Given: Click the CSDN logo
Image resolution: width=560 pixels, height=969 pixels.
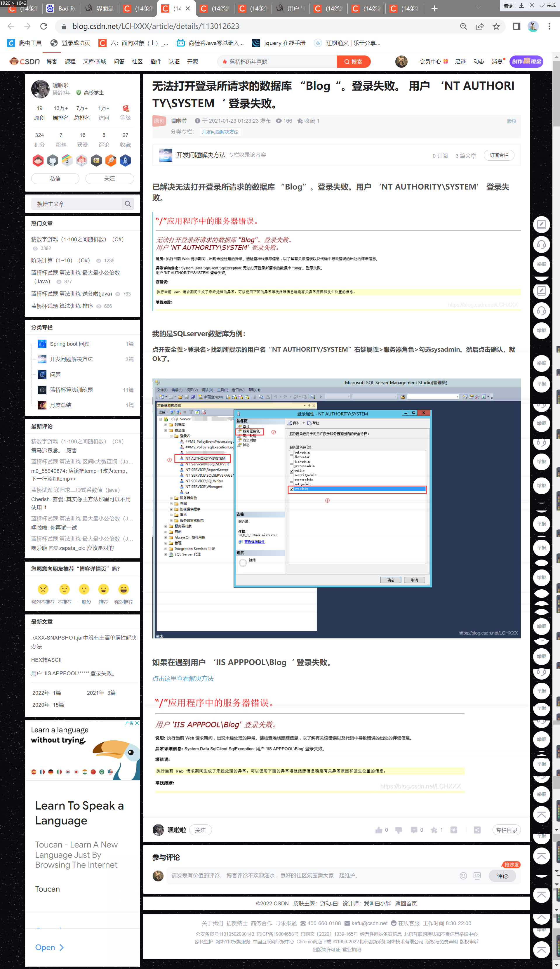Looking at the screenshot, I should point(25,62).
